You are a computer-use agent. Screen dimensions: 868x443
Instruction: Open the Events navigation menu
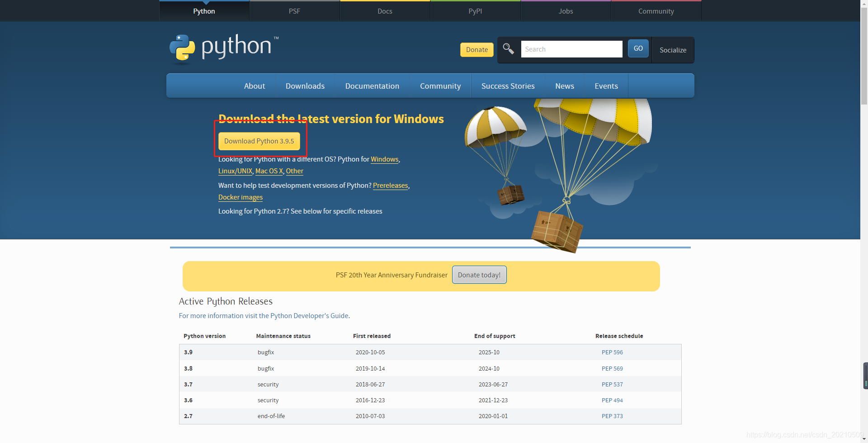click(606, 86)
